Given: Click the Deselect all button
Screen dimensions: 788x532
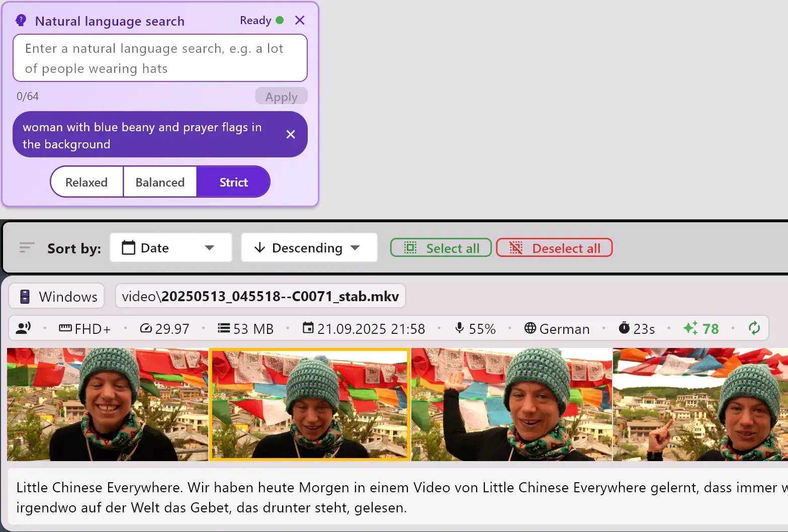Looking at the screenshot, I should click(554, 247).
